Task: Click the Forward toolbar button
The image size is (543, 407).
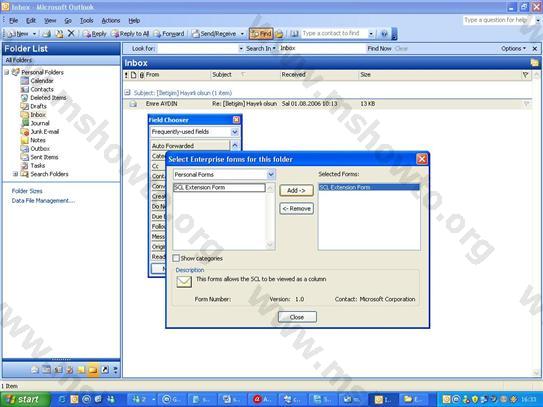Action: pos(169,34)
